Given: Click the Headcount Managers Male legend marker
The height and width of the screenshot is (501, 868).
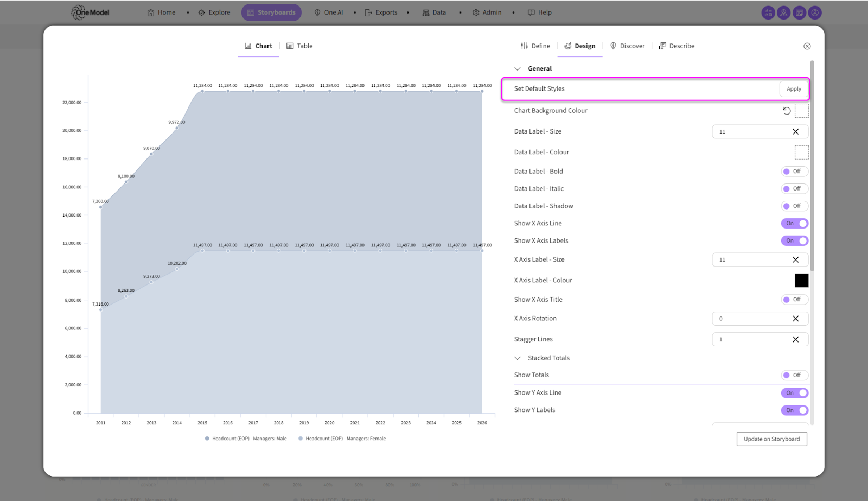Looking at the screenshot, I should (207, 439).
